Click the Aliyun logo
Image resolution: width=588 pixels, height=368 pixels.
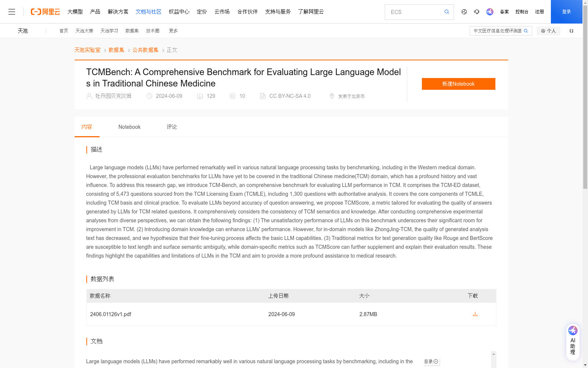[x=45, y=12]
